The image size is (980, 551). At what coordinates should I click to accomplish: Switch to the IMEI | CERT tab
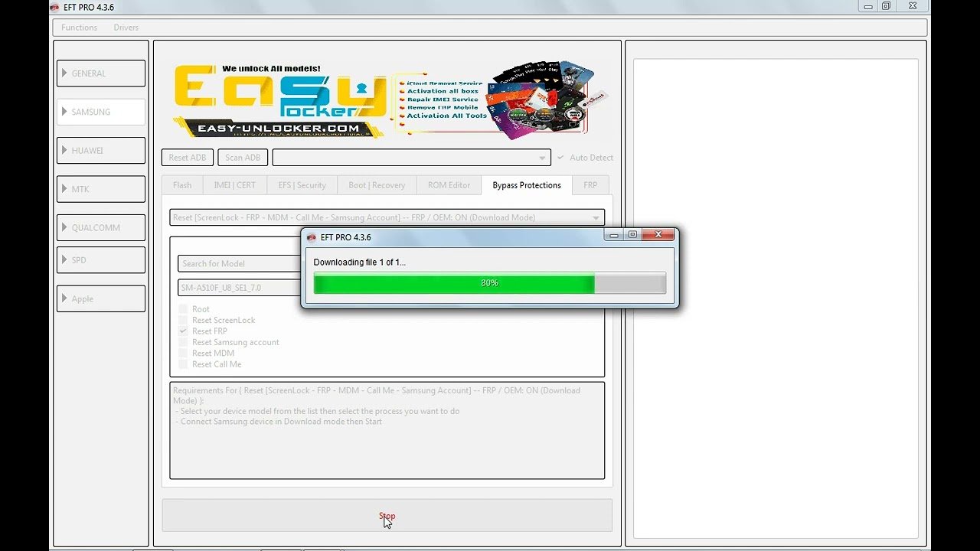click(235, 185)
